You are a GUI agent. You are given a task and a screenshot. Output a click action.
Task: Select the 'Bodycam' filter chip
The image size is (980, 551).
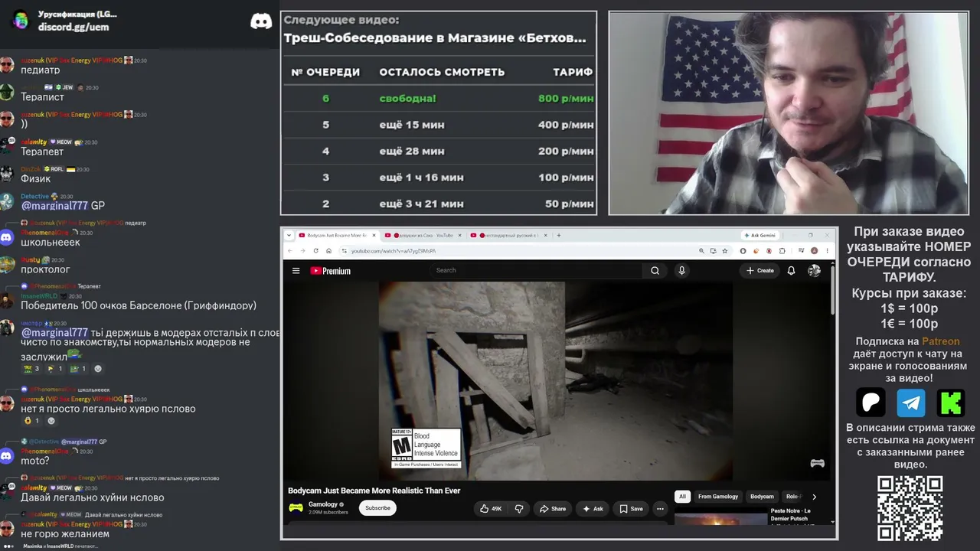point(762,497)
